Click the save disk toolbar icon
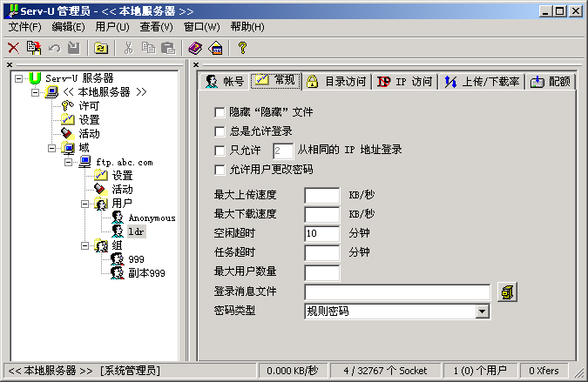This screenshot has height=382, width=588. [x=74, y=48]
